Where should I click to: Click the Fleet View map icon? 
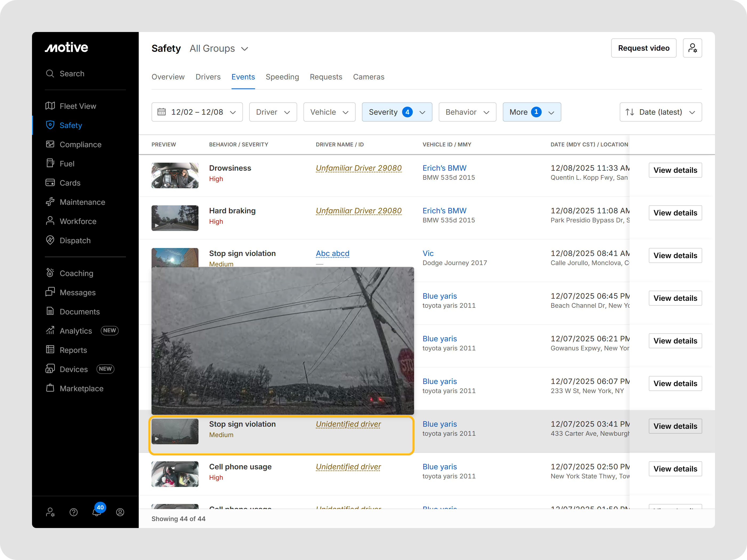(x=50, y=106)
